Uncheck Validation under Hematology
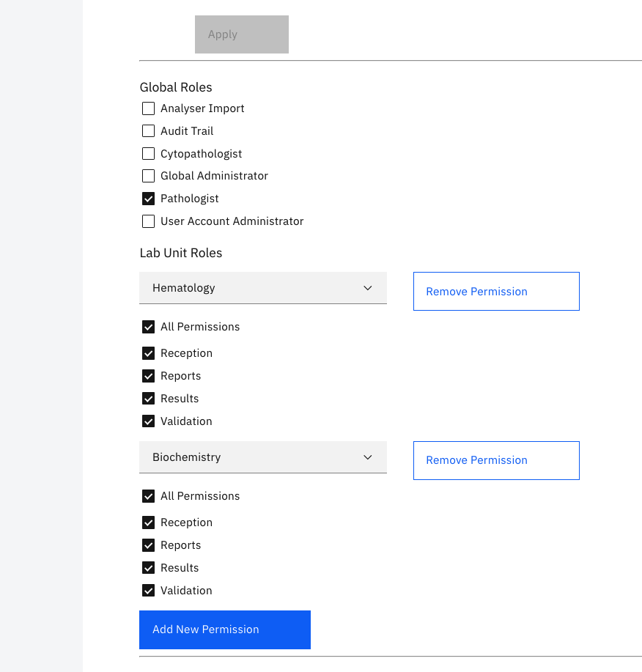The height and width of the screenshot is (672, 642). [148, 421]
